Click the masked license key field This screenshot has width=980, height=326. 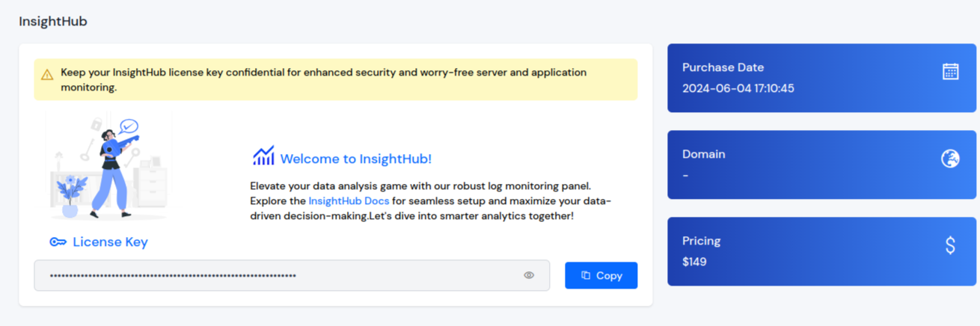pos(292,275)
